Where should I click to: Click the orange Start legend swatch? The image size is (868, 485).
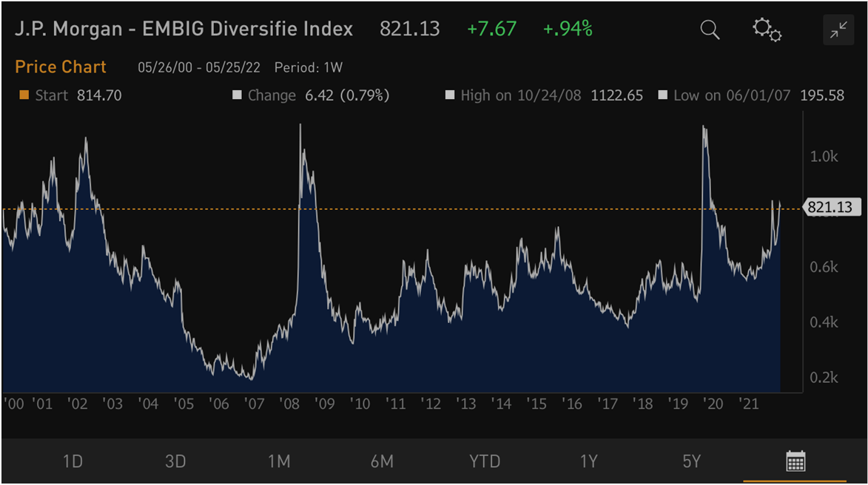pyautogui.click(x=24, y=95)
